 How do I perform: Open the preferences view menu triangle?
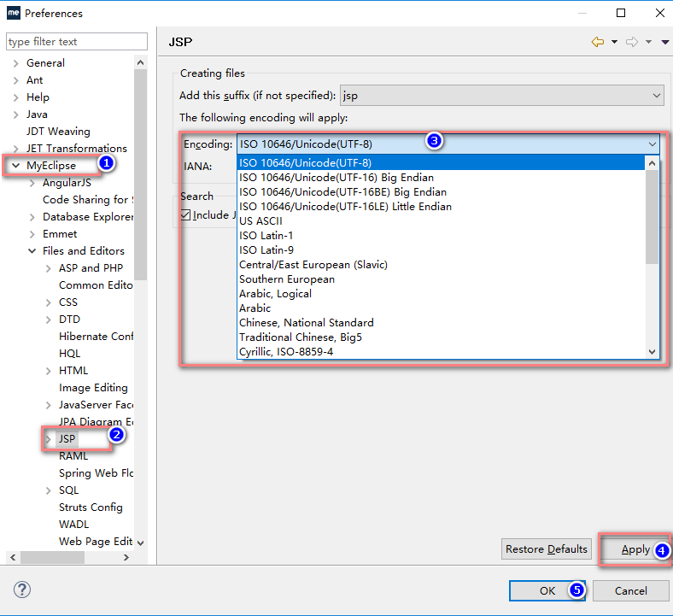click(664, 42)
